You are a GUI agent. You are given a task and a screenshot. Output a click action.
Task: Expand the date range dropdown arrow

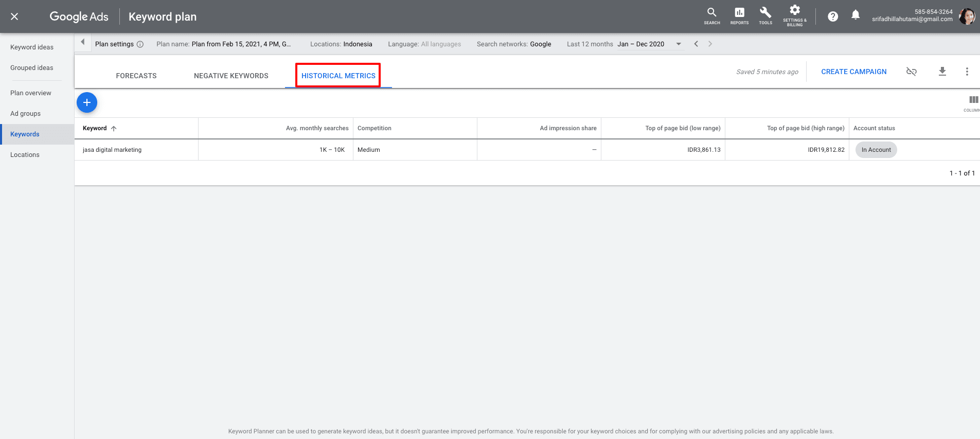coord(679,44)
